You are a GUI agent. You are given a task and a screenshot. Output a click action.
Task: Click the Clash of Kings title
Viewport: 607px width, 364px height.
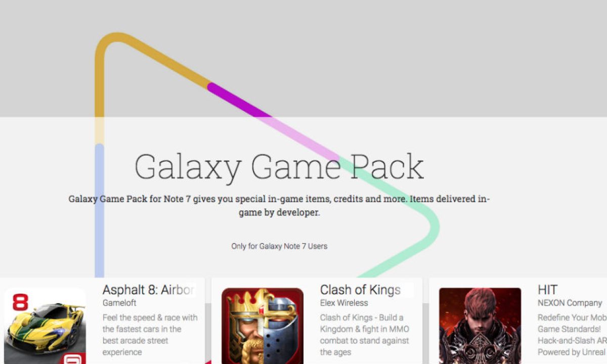click(360, 290)
